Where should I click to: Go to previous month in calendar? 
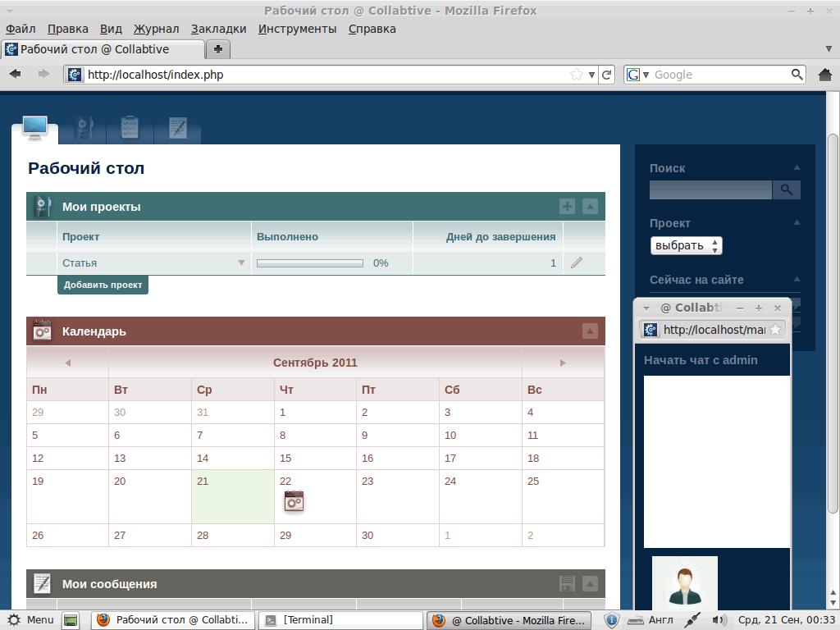(x=67, y=363)
